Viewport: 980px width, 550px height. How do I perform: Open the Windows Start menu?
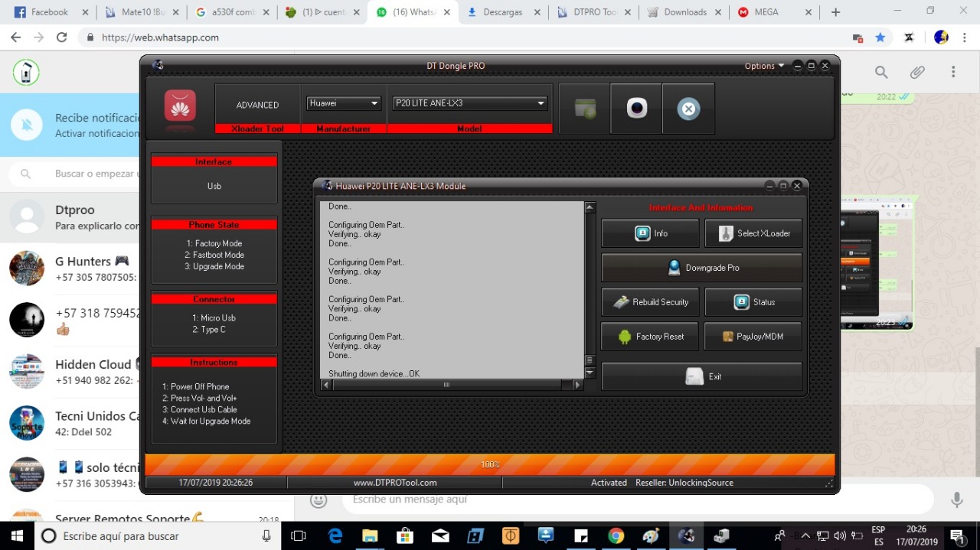17,536
